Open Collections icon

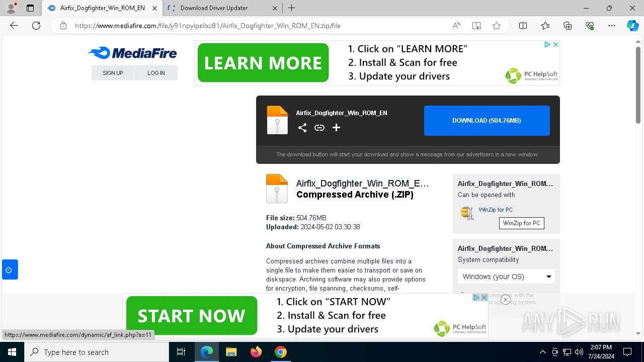(568, 26)
